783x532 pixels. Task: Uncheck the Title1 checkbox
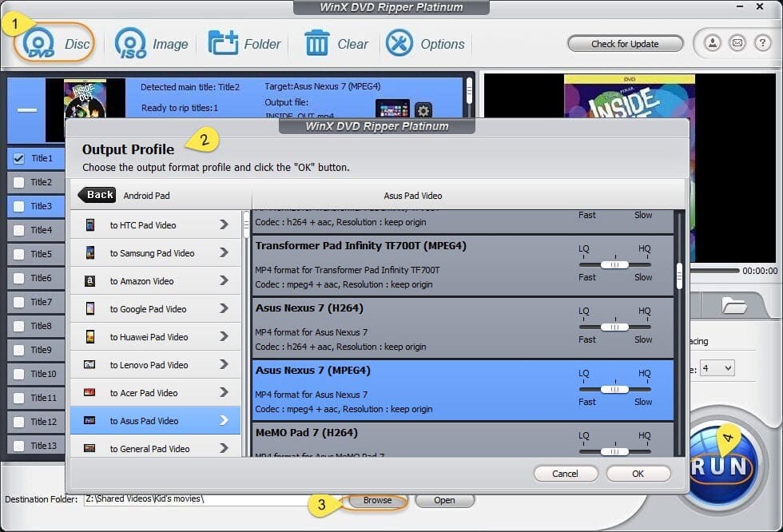point(19,159)
